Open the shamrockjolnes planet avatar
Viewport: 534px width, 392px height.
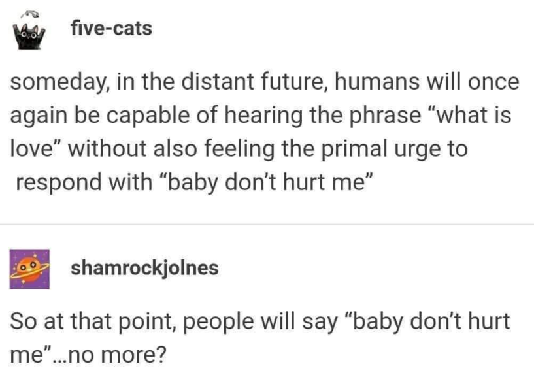[29, 269]
